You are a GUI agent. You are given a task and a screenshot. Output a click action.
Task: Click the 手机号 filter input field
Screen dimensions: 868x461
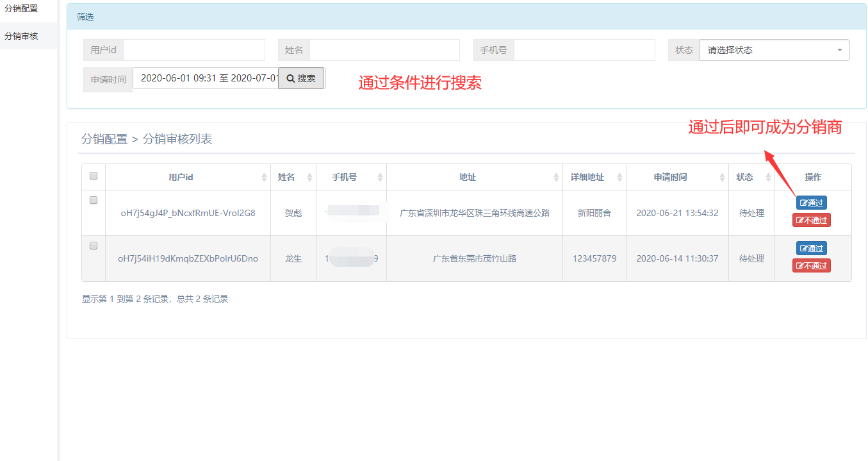(584, 50)
